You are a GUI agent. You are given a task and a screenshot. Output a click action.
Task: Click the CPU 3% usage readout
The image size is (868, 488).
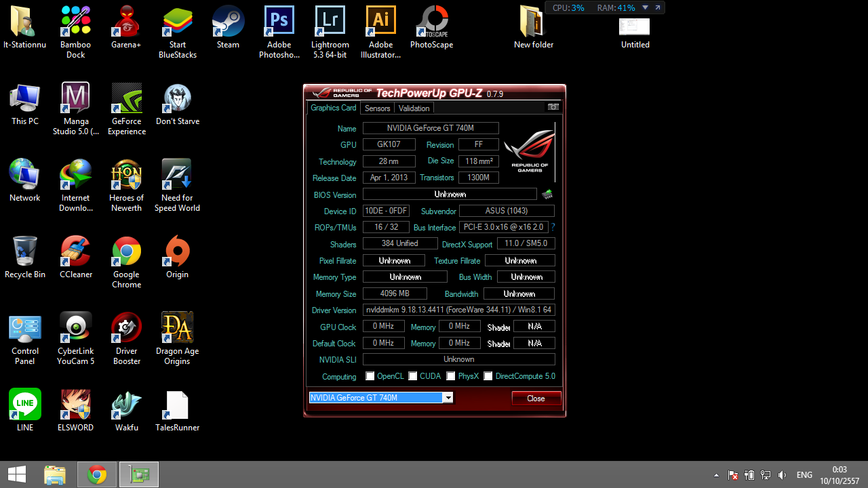click(x=568, y=7)
